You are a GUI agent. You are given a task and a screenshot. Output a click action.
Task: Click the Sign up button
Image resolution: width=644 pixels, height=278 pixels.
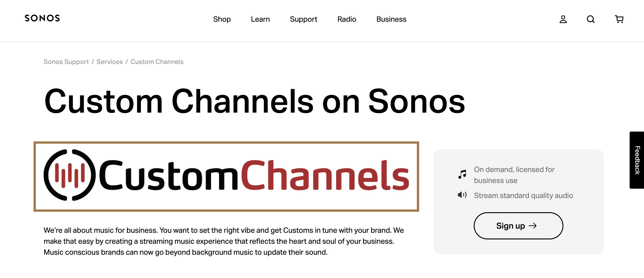518,226
